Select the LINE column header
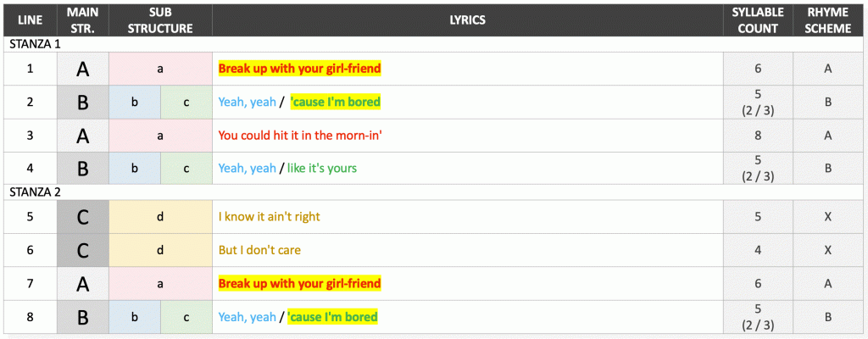 [30, 20]
